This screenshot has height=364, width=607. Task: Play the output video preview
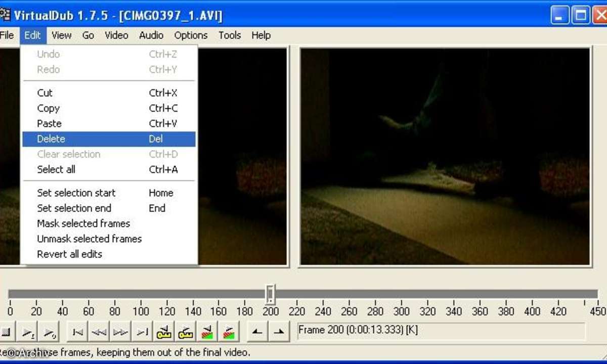pyautogui.click(x=49, y=332)
